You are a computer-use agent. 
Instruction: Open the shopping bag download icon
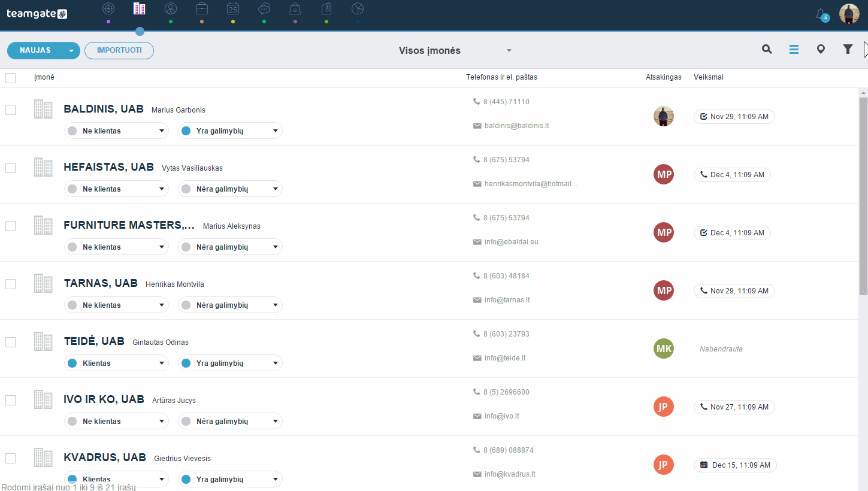(x=295, y=8)
